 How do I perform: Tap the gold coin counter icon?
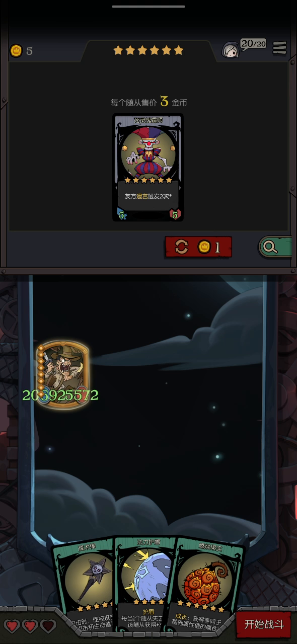[16, 51]
